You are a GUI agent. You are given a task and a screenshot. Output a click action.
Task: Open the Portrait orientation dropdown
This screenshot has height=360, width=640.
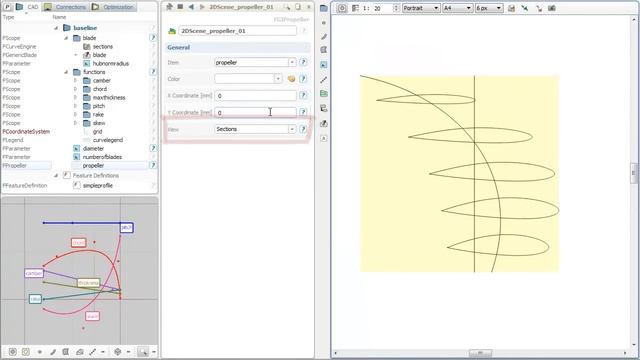(x=421, y=8)
